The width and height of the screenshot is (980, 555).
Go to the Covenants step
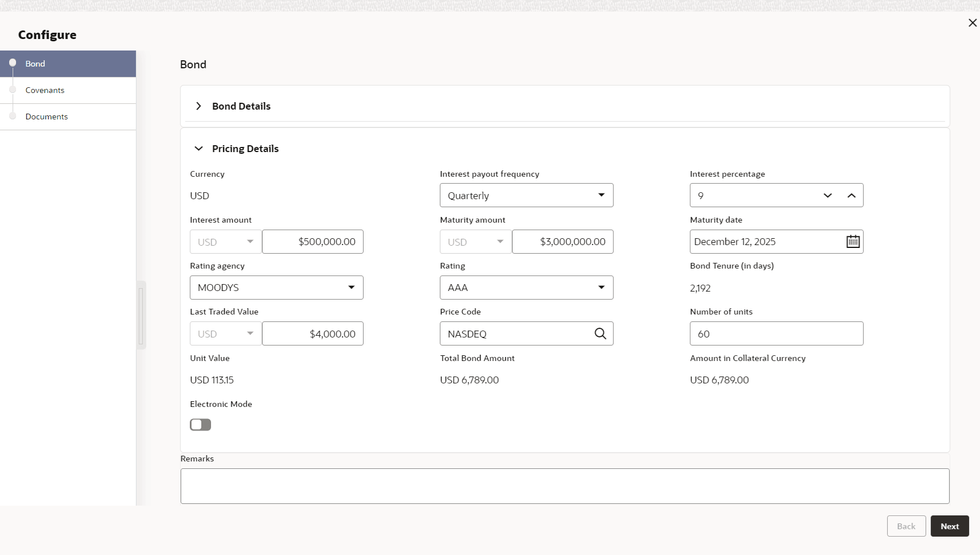[45, 90]
